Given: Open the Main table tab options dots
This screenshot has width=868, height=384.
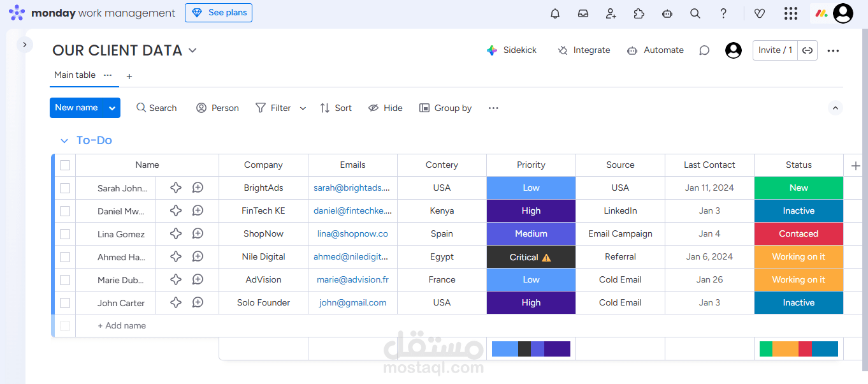Looking at the screenshot, I should (x=108, y=75).
